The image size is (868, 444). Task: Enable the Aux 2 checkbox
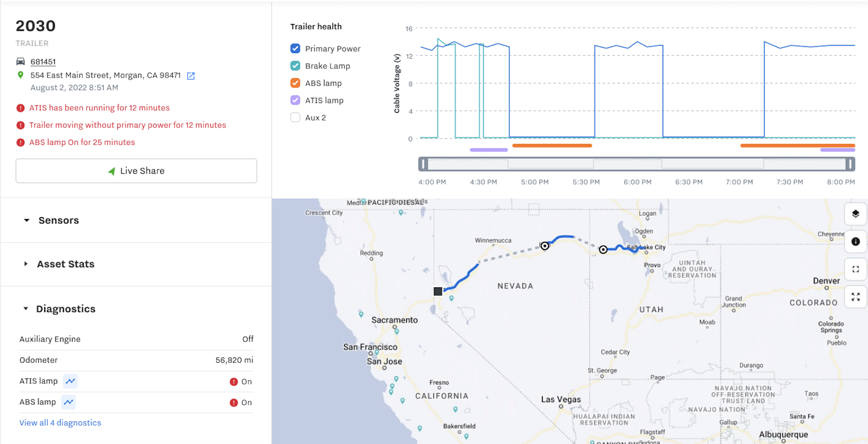[x=295, y=117]
